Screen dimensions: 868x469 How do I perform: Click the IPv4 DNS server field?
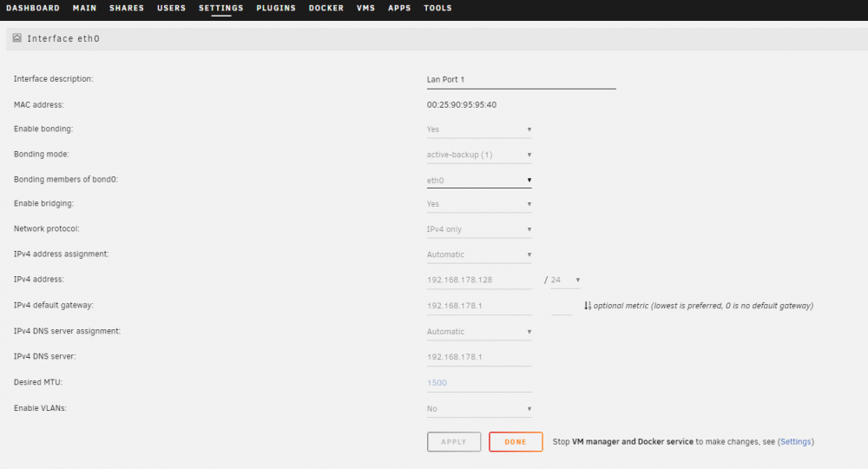point(479,357)
